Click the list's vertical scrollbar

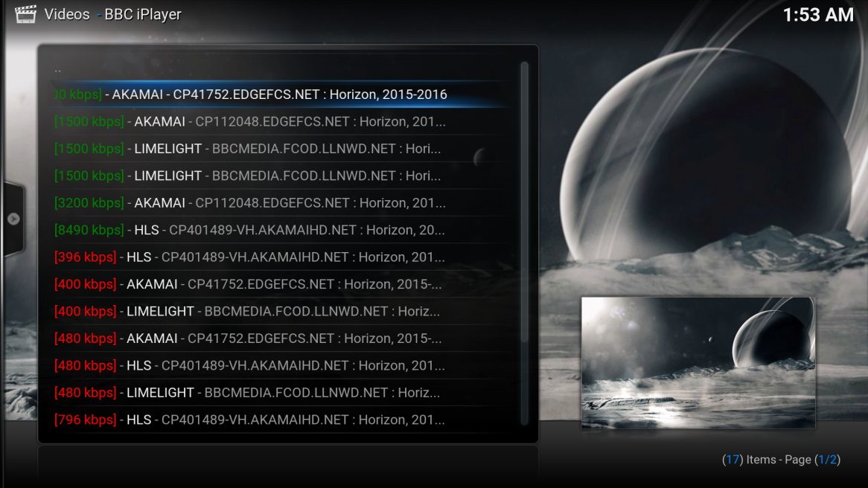pos(524,243)
